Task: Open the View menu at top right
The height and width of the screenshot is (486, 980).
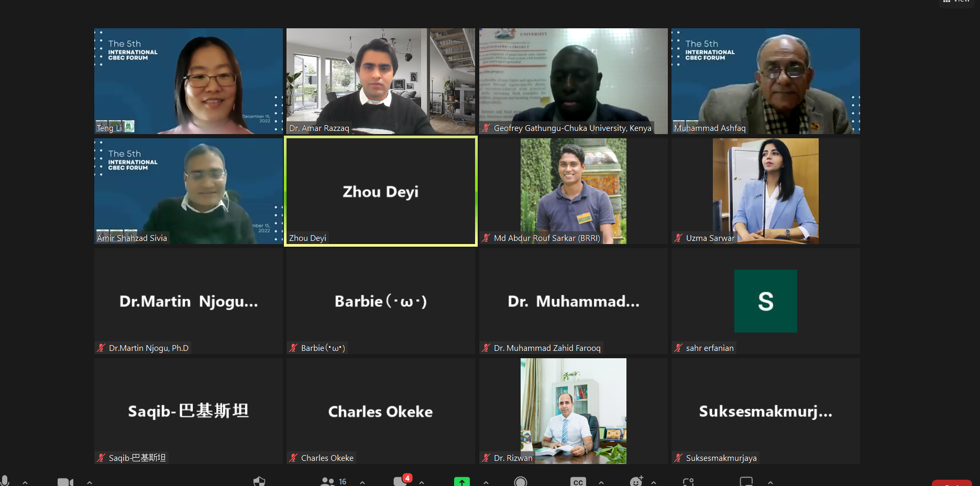Action: point(957,2)
